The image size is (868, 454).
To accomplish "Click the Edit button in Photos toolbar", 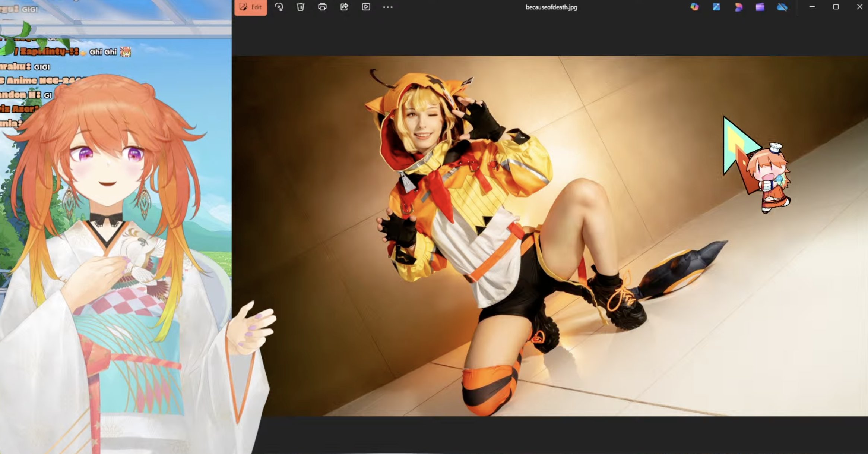I will pos(251,7).
